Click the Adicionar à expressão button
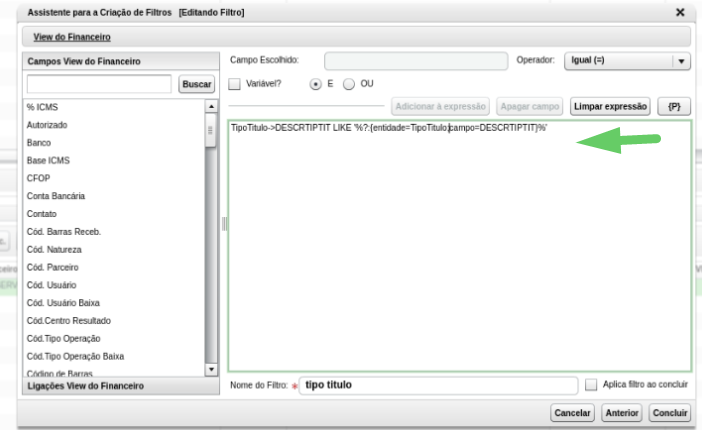Screen dimensions: 702x430 [440, 107]
